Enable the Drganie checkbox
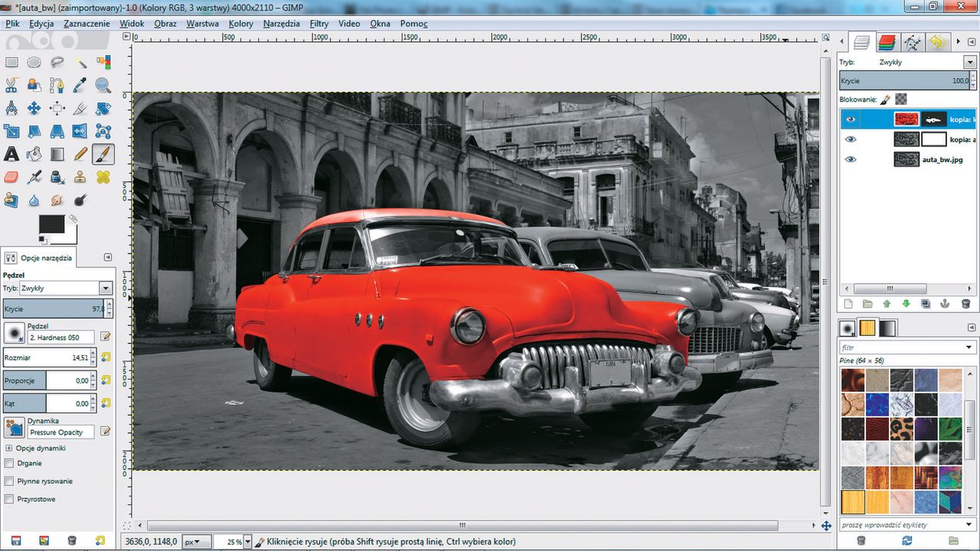The height and width of the screenshot is (551, 980). [x=9, y=464]
